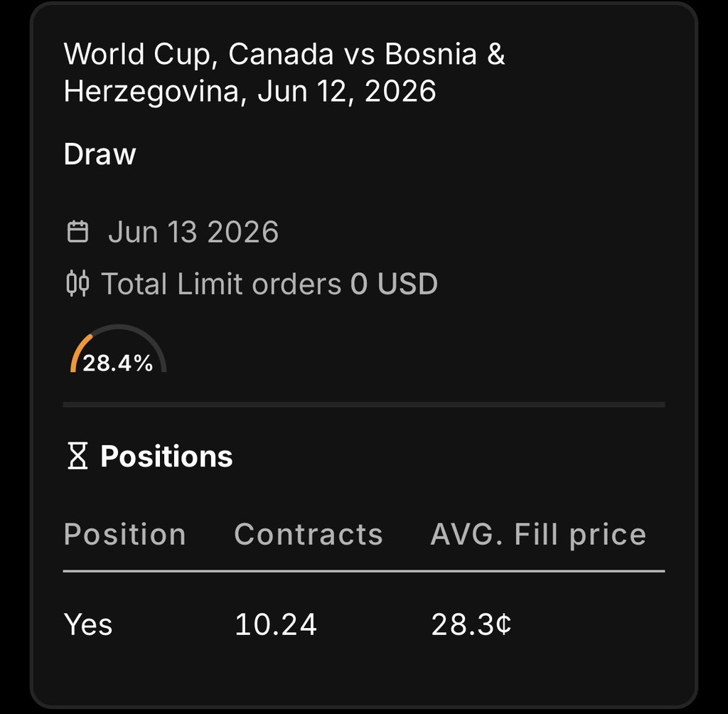Select the Draw outcome label
The image size is (728, 714).
point(100,154)
